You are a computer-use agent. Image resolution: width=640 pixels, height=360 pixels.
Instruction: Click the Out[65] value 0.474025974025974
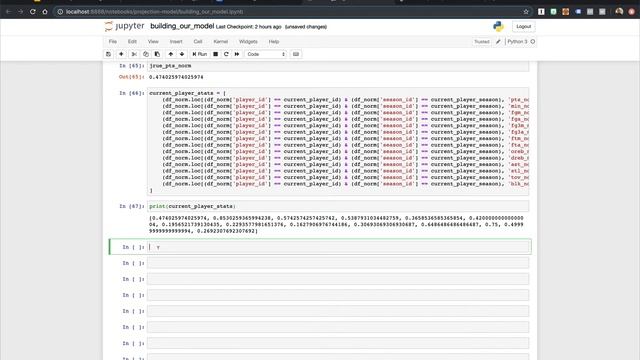[x=176, y=77]
